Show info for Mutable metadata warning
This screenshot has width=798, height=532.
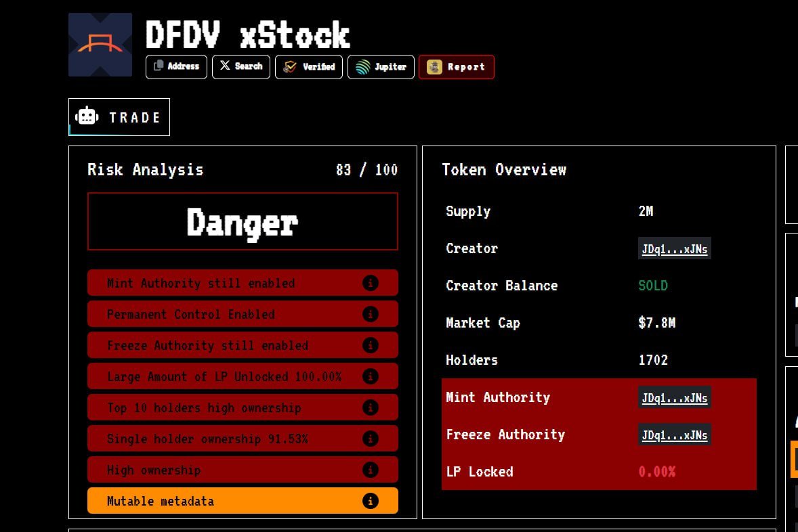click(370, 501)
